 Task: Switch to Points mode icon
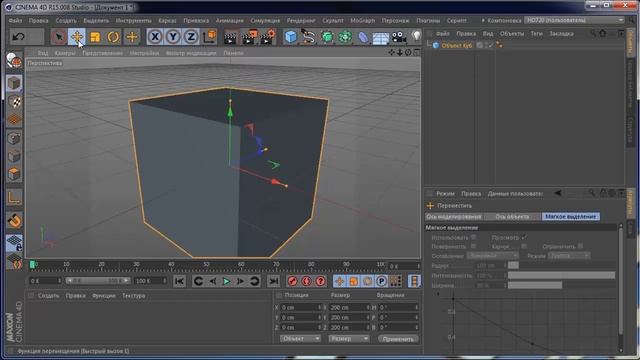coord(14,138)
